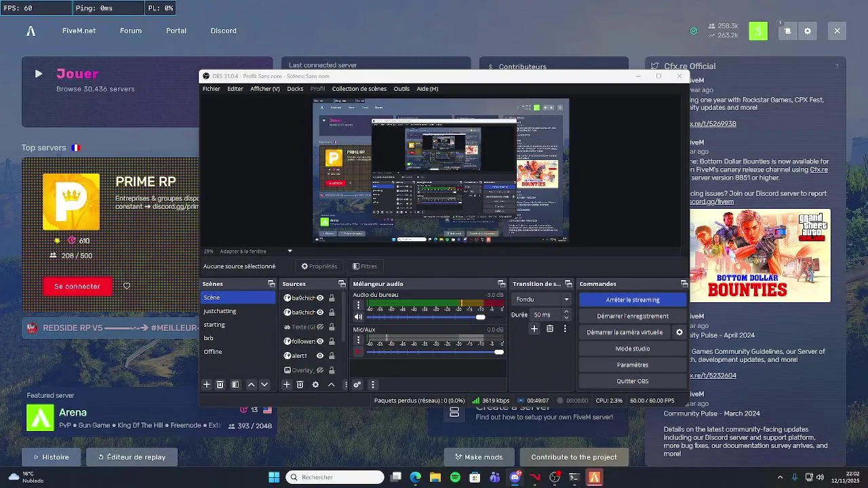Toggle lock on followers source
Image resolution: width=868 pixels, height=488 pixels.
click(x=332, y=341)
